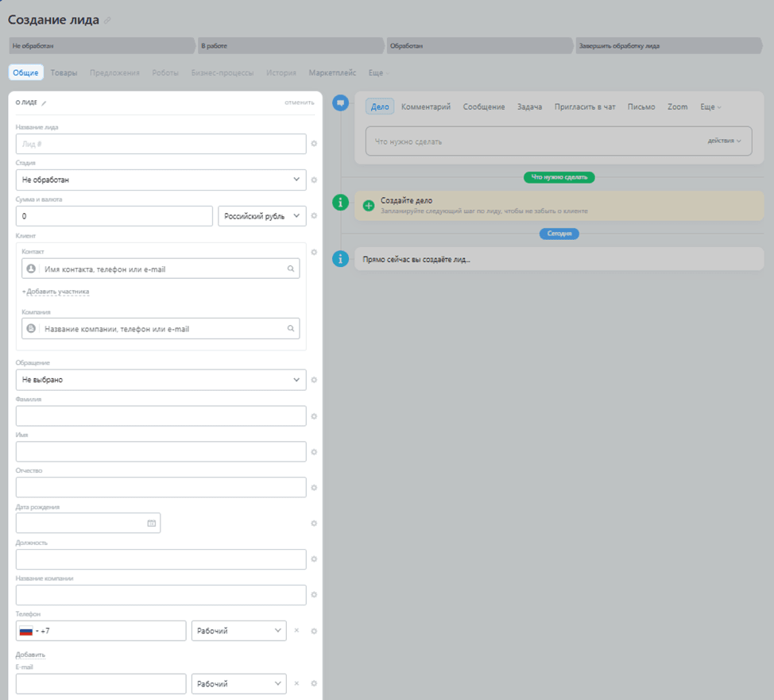Open gear settings for Название лида field
774x700 pixels.
point(314,144)
